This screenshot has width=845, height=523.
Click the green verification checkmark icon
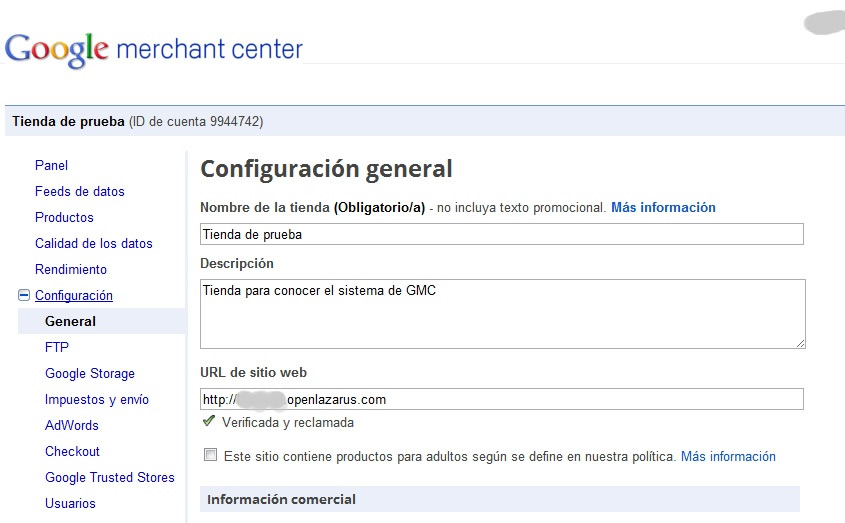tap(209, 421)
